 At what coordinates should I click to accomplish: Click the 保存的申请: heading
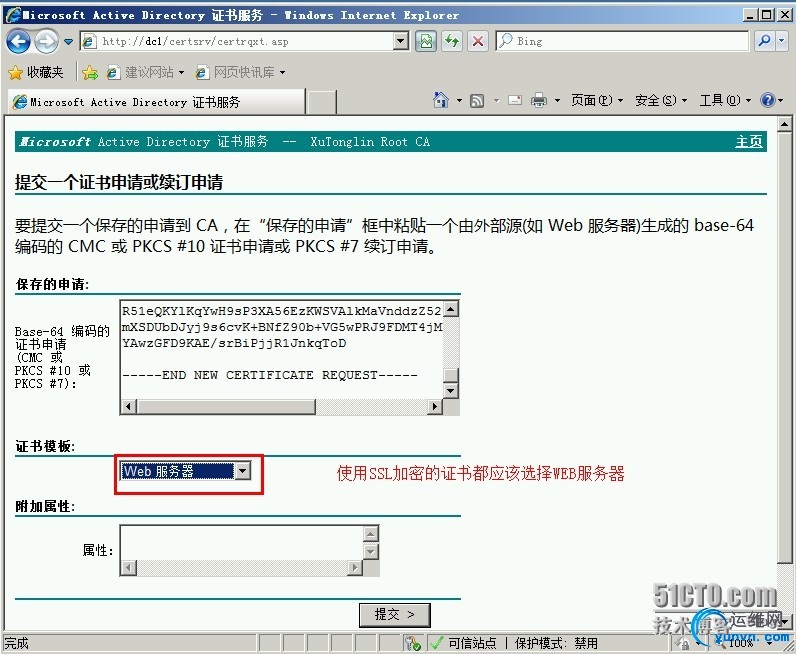click(52, 284)
